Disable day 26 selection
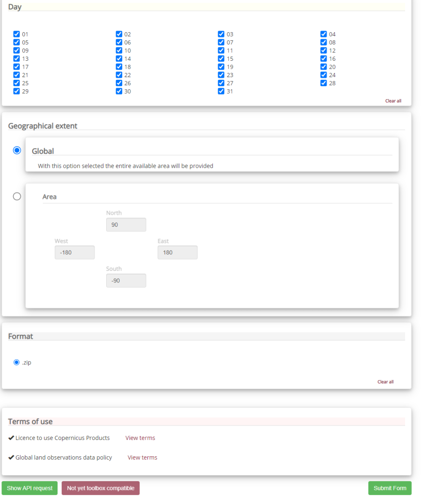This screenshot has height=504, width=421. tap(119, 83)
